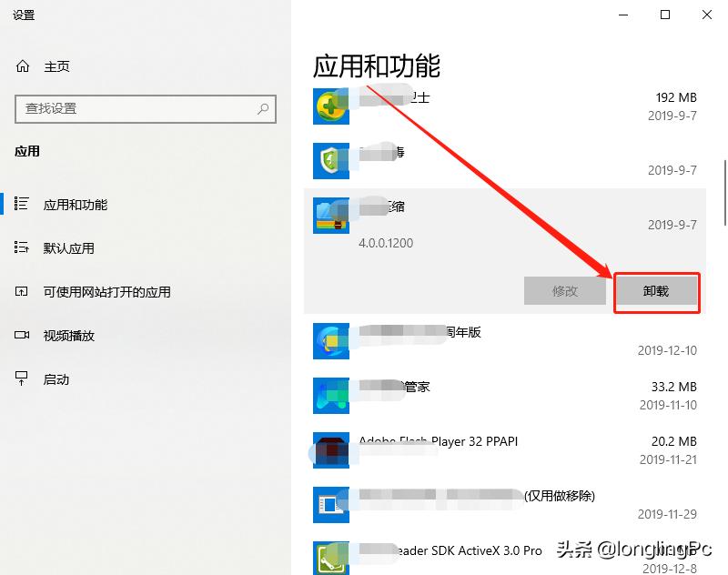The image size is (728, 575).
Task: Click the green 管家 app icon
Action: click(x=330, y=396)
